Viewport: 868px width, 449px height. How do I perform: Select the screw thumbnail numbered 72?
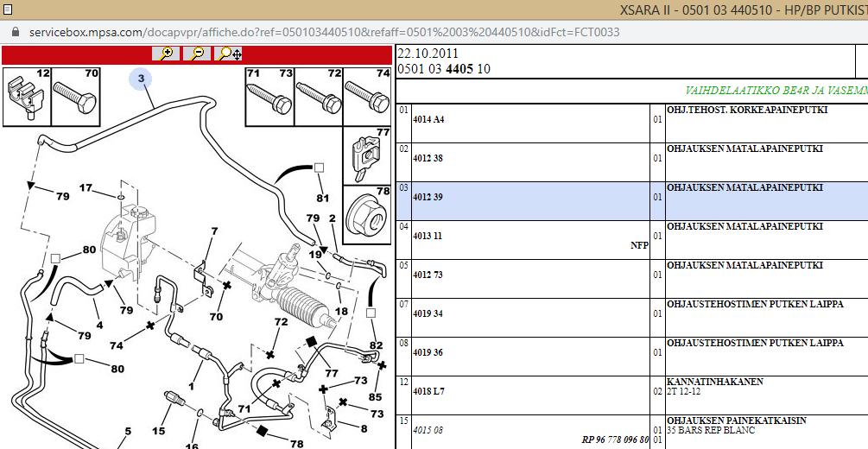[x=318, y=96]
